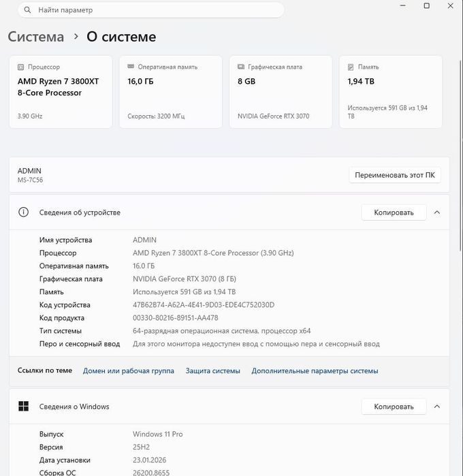This screenshot has width=463, height=476.
Task: Click the search magnifier icon
Action: (x=27, y=10)
